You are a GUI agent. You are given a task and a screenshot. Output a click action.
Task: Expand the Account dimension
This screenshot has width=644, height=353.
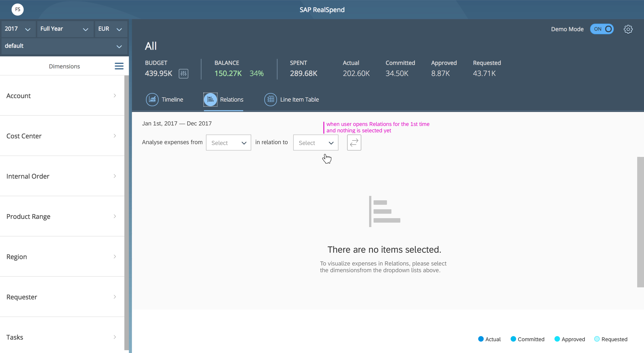tap(62, 96)
